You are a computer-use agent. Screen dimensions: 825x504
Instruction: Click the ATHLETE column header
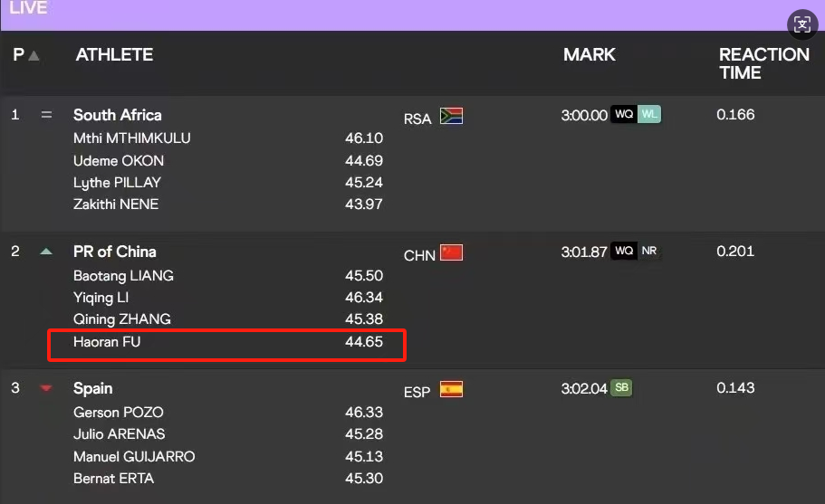click(114, 54)
